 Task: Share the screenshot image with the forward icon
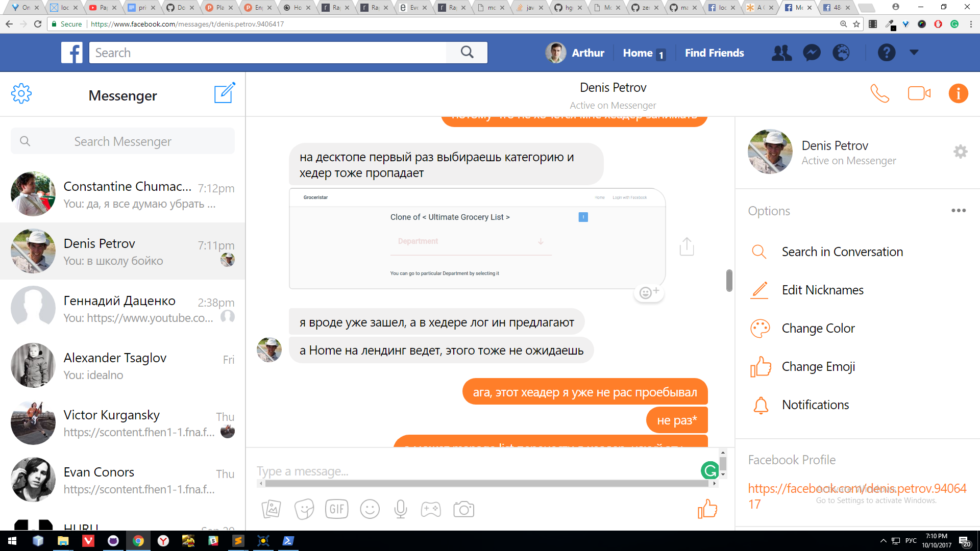point(687,246)
